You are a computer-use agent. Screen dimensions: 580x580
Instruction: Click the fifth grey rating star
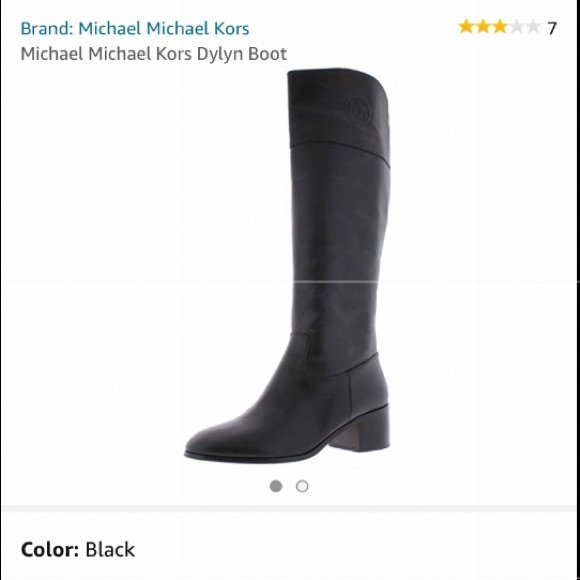pos(533,27)
